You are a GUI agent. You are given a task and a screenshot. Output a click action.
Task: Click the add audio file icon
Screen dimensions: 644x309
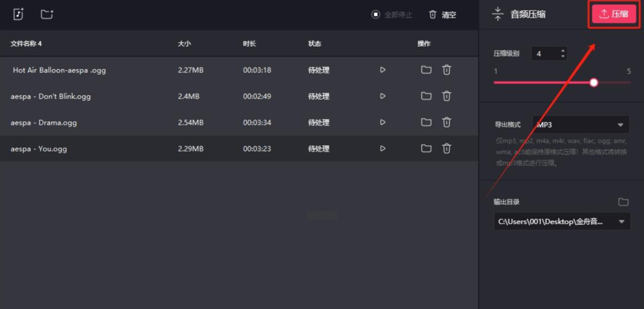pyautogui.click(x=18, y=14)
